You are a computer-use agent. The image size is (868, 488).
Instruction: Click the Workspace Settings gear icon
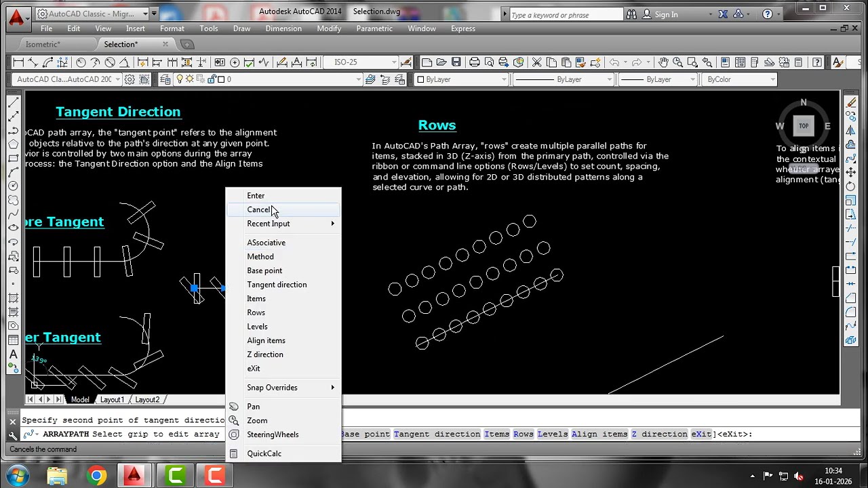(x=129, y=79)
